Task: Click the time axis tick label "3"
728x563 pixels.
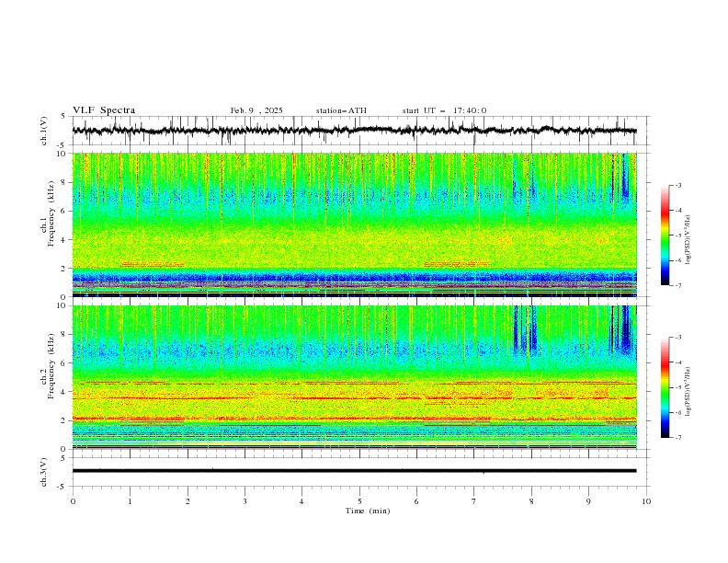Action: 245,501
